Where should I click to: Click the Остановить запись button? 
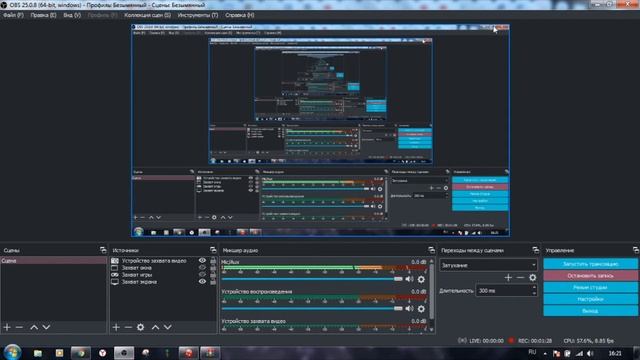pos(590,276)
